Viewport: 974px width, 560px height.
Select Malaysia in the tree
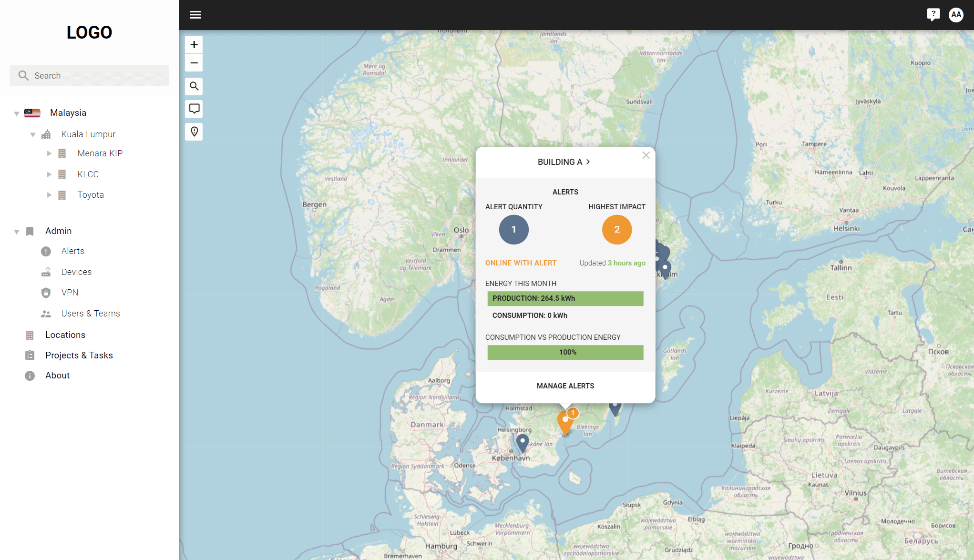click(68, 113)
